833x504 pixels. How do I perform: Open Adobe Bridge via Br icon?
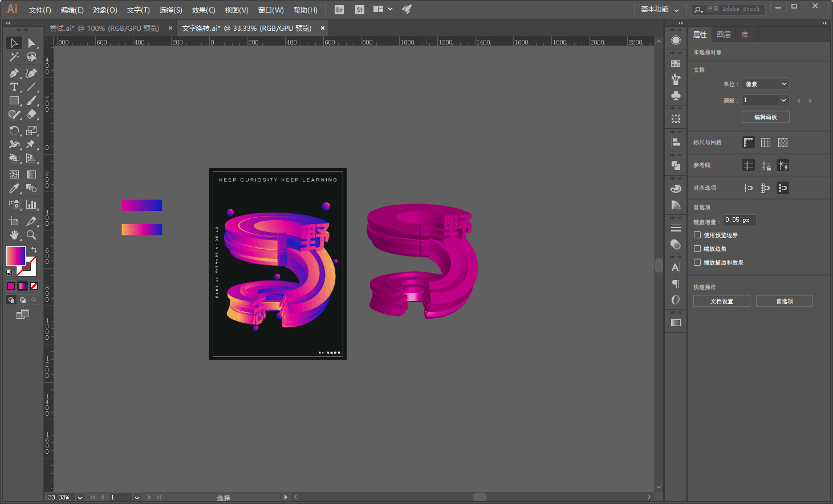click(x=339, y=10)
